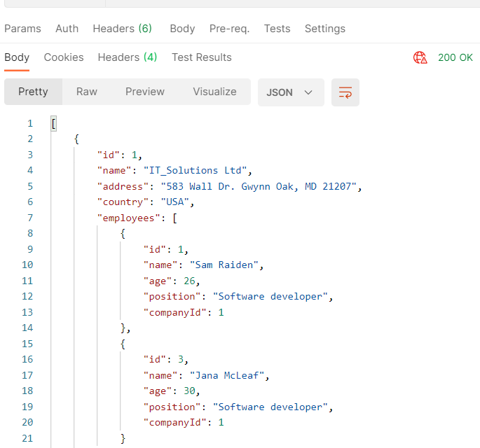Image resolution: width=480 pixels, height=448 pixels.
Task: Toggle line wrap icon in response toolbar
Action: [x=345, y=92]
